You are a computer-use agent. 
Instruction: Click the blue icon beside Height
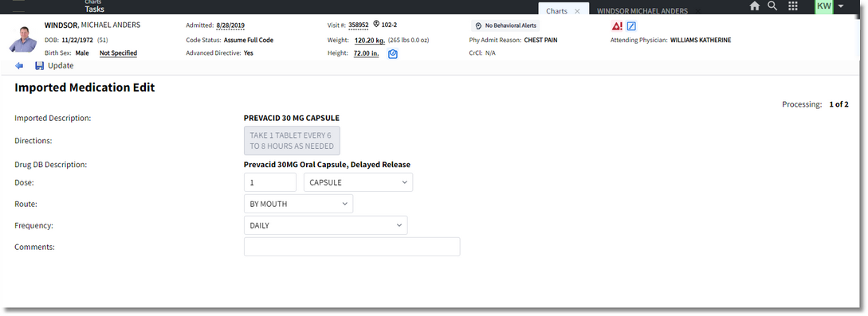coord(393,53)
